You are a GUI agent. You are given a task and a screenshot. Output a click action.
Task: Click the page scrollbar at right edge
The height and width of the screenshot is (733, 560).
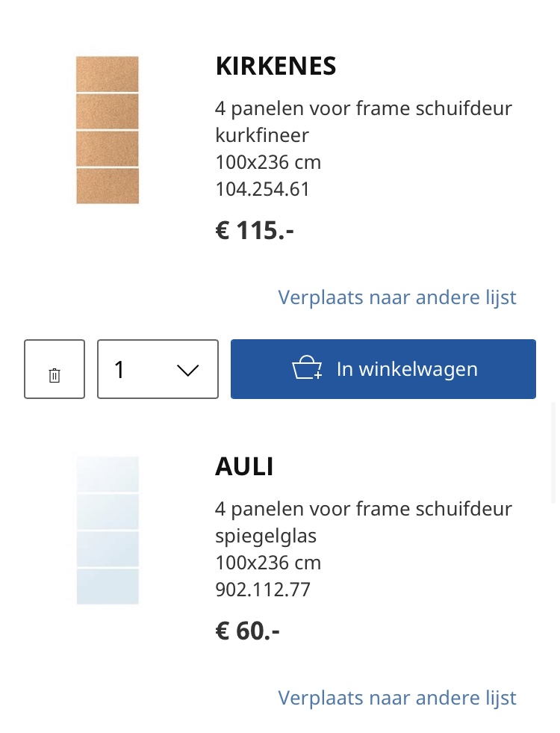point(553,451)
